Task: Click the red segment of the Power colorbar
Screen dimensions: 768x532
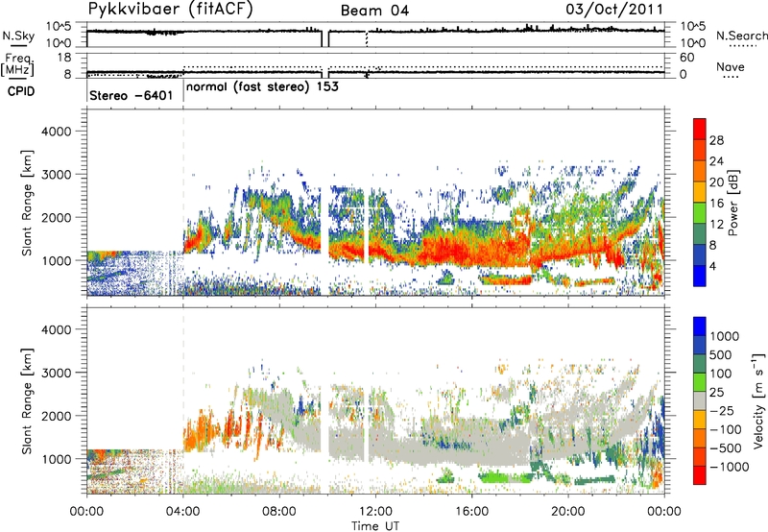Action: pos(700,130)
